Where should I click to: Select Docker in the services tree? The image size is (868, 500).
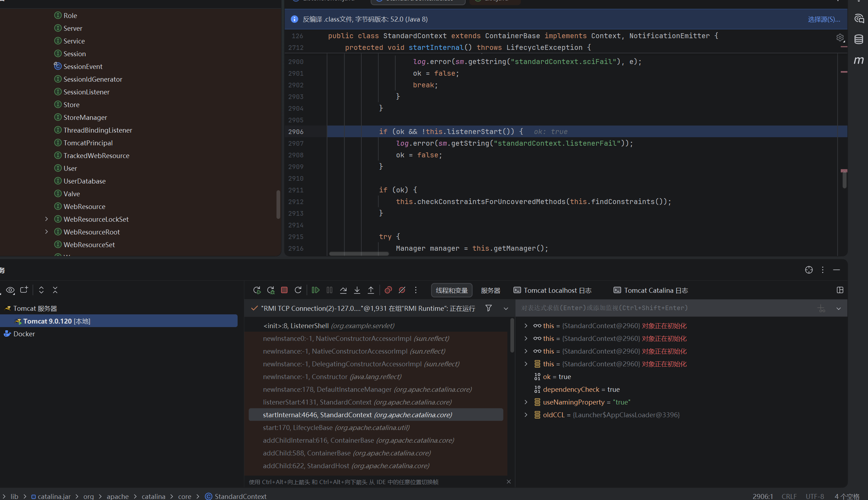[24, 334]
